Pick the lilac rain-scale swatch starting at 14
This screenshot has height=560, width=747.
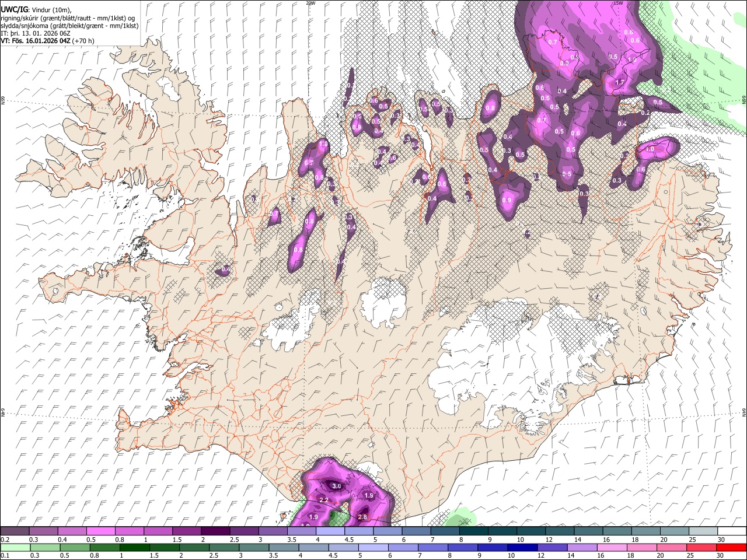pyautogui.click(x=582, y=548)
